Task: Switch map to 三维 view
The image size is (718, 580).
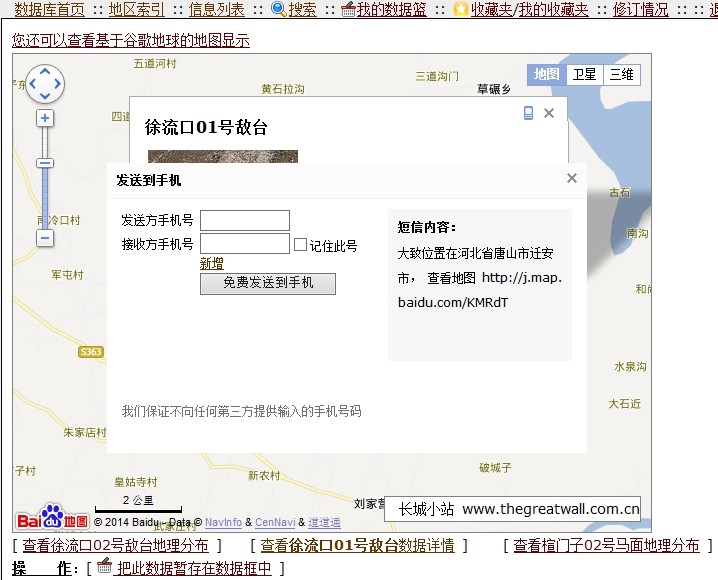Action: pos(621,75)
